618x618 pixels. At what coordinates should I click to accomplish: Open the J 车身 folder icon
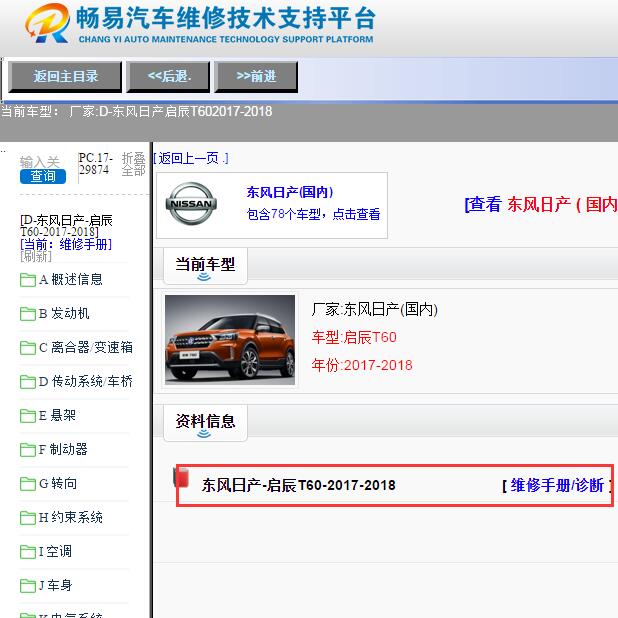(28, 585)
